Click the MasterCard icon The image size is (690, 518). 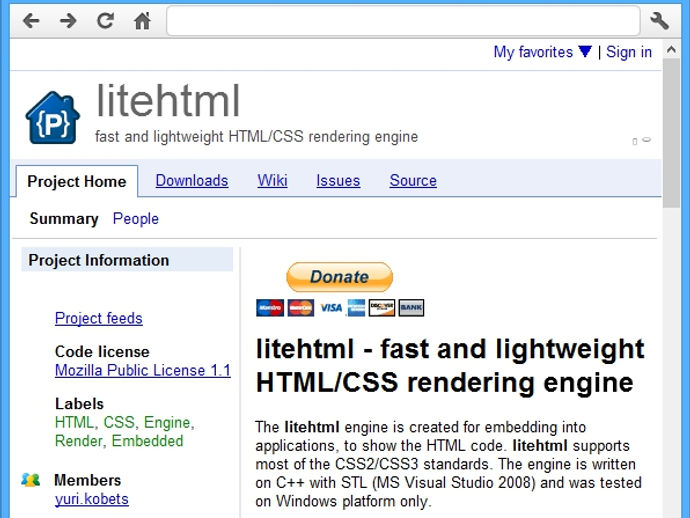[x=301, y=308]
